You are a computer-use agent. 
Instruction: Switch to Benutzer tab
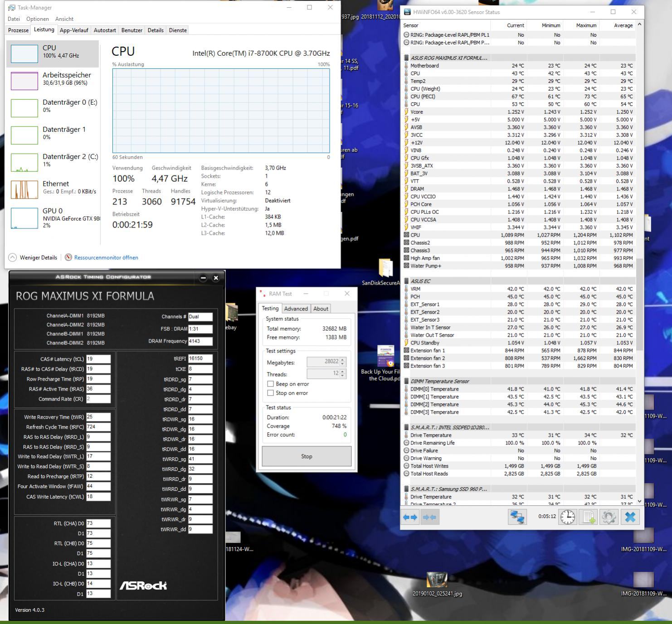[132, 30]
